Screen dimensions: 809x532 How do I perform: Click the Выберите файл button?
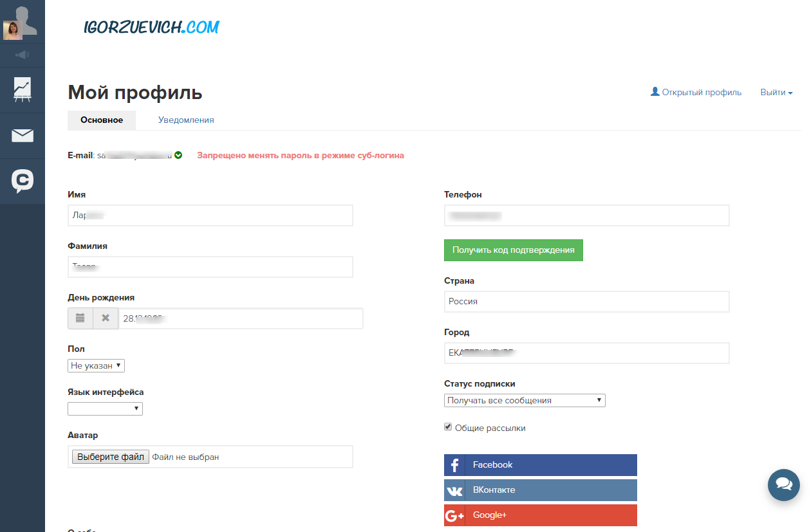click(x=111, y=457)
